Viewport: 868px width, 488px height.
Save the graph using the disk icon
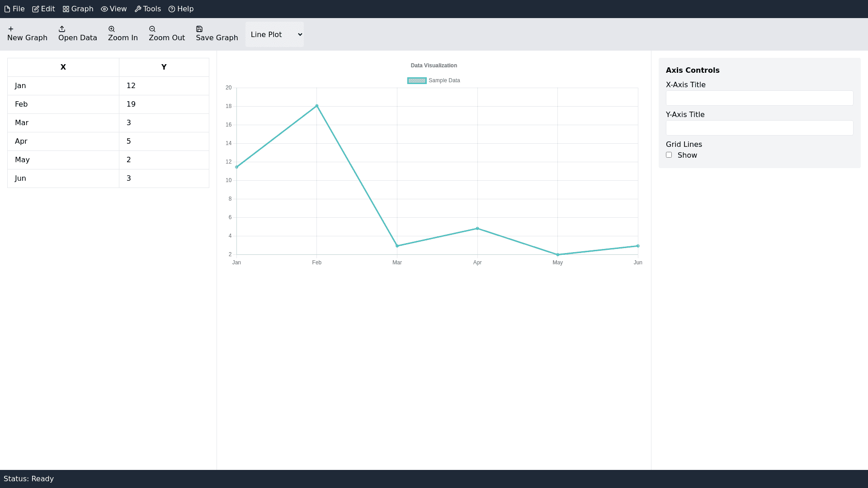(x=199, y=28)
